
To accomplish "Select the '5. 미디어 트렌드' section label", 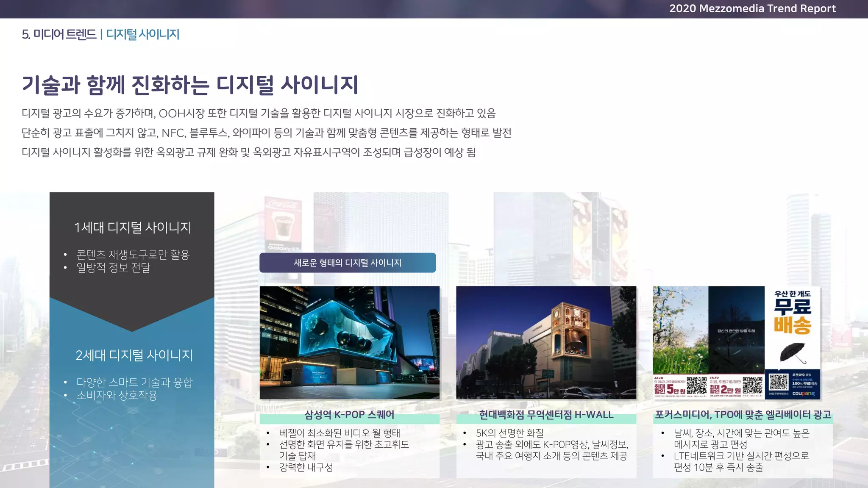I will (59, 34).
